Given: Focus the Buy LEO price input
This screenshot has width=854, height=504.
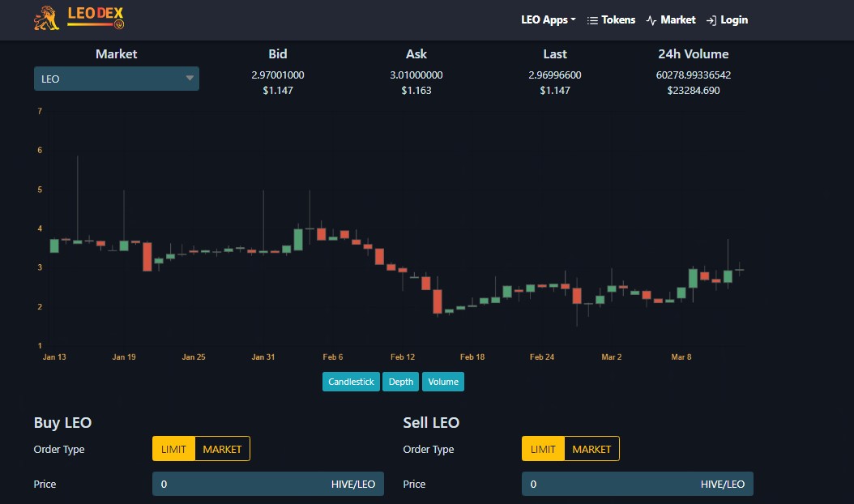Looking at the screenshot, I should [x=268, y=484].
